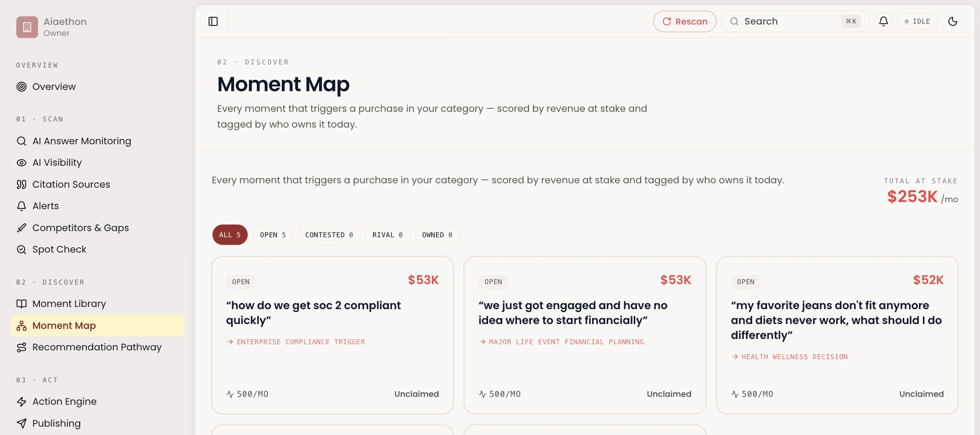
Task: Click Unclaimed on soc 2 card
Action: (417, 394)
